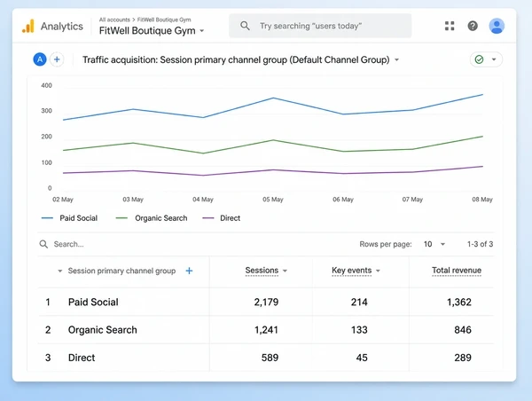Click the search magnifier icon in top bar
Viewport: 532px width, 401px height.
click(245, 26)
